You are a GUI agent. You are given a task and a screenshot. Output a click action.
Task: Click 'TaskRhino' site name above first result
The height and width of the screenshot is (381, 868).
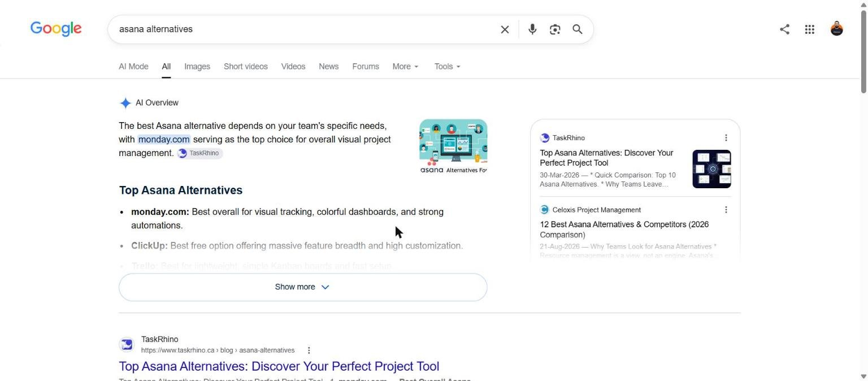pos(159,340)
